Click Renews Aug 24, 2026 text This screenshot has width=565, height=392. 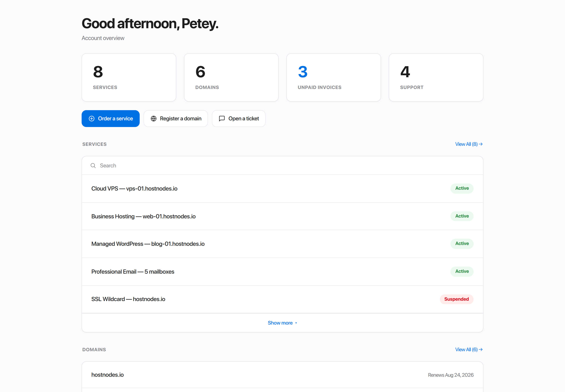[x=450, y=375]
